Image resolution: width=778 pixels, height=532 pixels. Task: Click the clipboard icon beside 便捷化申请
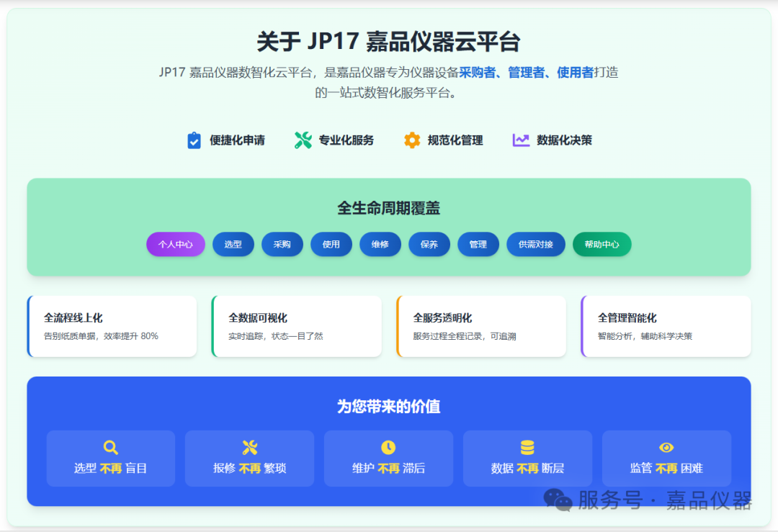(x=194, y=140)
